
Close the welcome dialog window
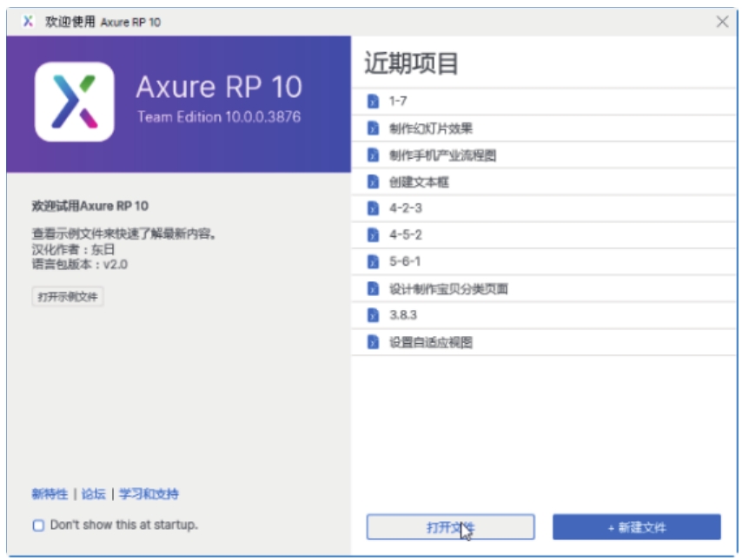point(722,22)
